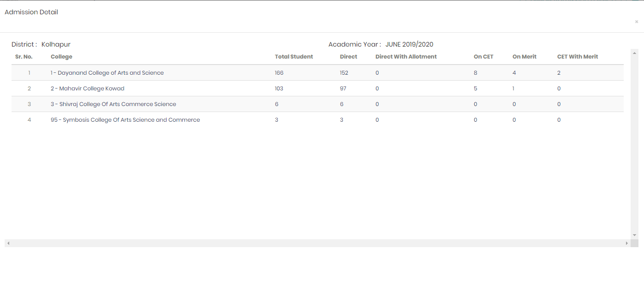
Task: Open Symbosis College Of Arts Science and Commerce
Action: tap(125, 120)
